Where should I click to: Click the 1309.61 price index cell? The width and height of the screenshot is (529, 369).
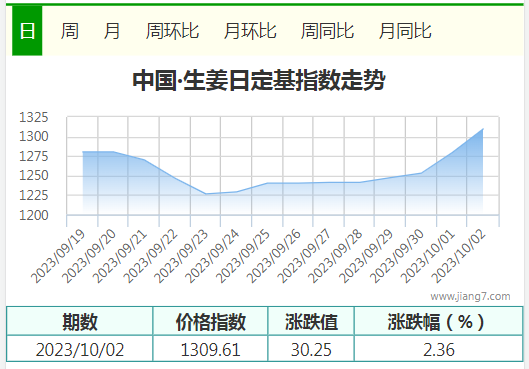click(210, 349)
